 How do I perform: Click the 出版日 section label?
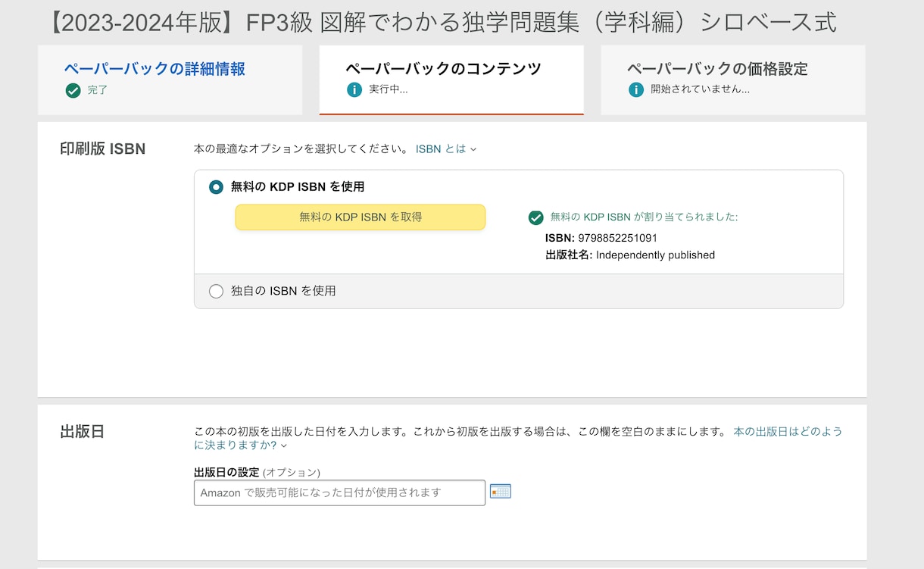click(82, 432)
